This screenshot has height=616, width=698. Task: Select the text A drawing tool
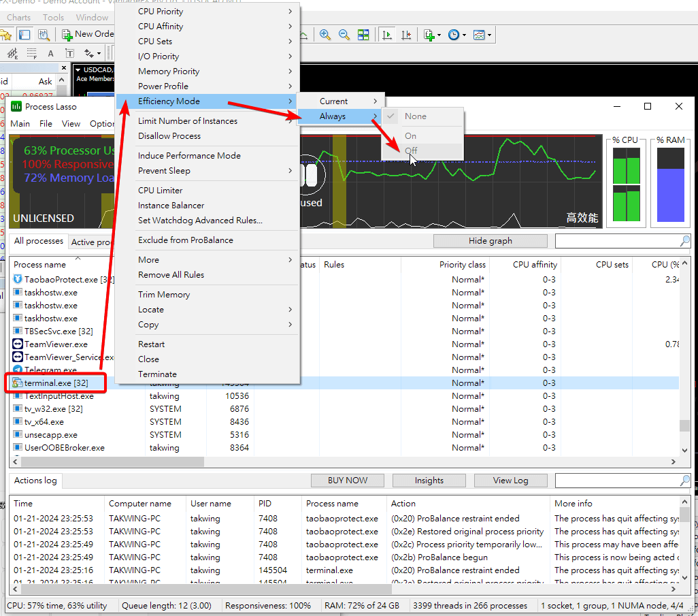point(51,54)
